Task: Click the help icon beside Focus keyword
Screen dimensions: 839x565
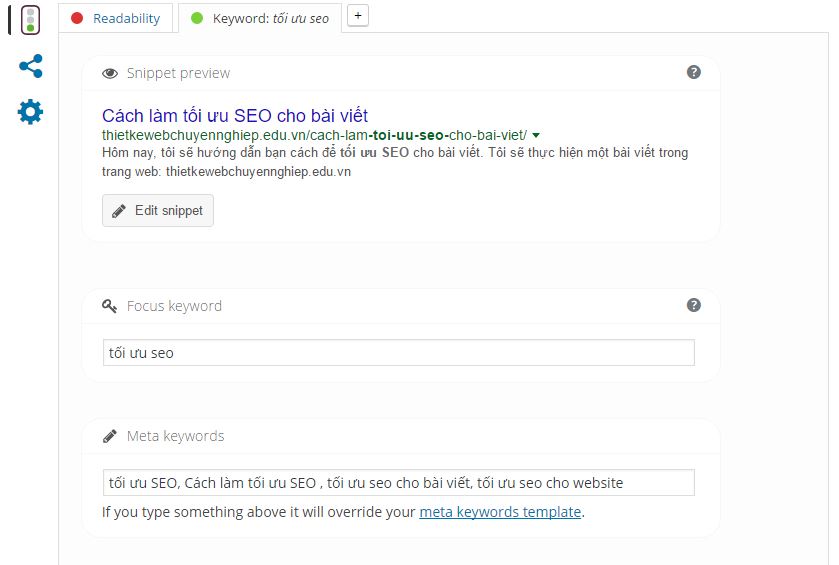Action: tap(694, 305)
